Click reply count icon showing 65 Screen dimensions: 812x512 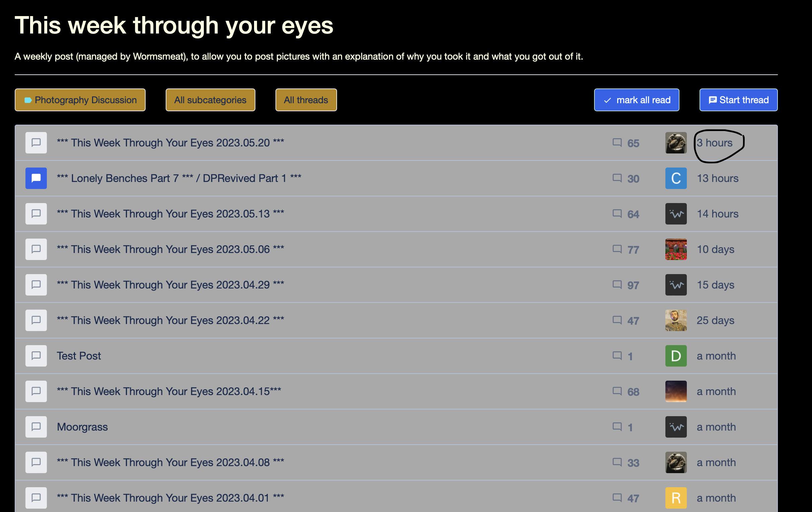pyautogui.click(x=617, y=143)
